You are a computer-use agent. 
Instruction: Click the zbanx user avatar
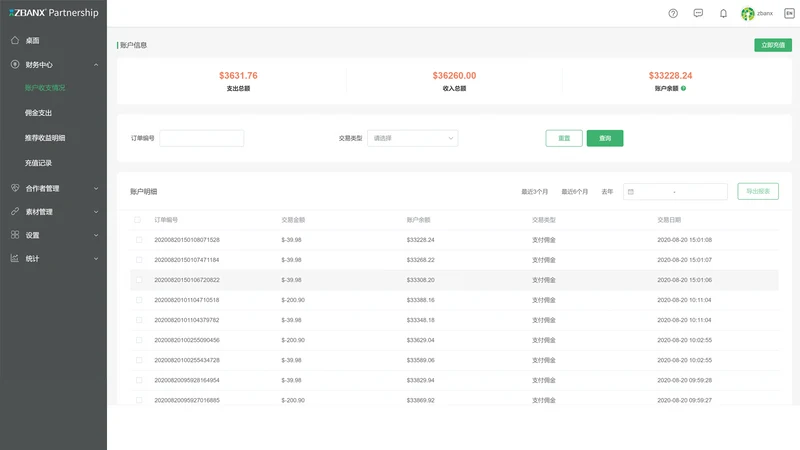(747, 14)
